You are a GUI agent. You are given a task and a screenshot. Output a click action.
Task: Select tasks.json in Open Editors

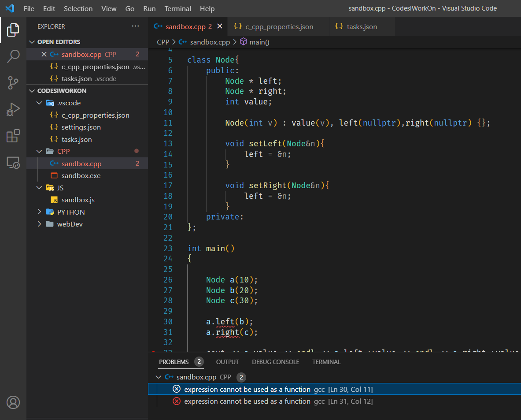(87, 79)
